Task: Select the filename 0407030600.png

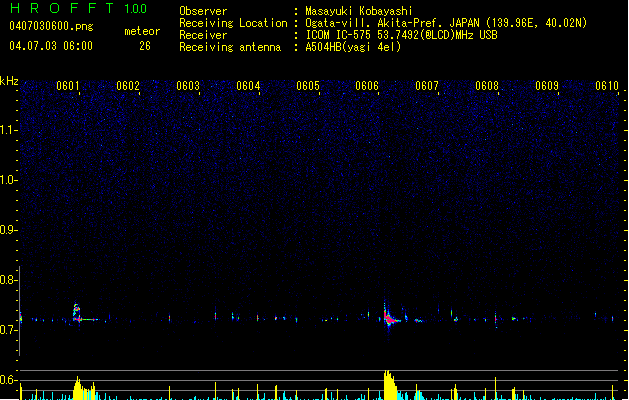Action: (x=51, y=27)
